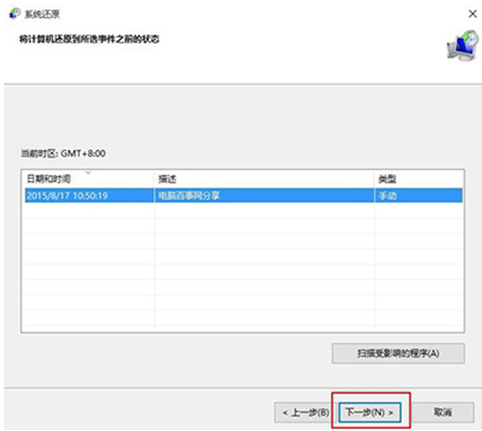Click the sort arrow above date column
The width and height of the screenshot is (482, 431).
pos(88,172)
